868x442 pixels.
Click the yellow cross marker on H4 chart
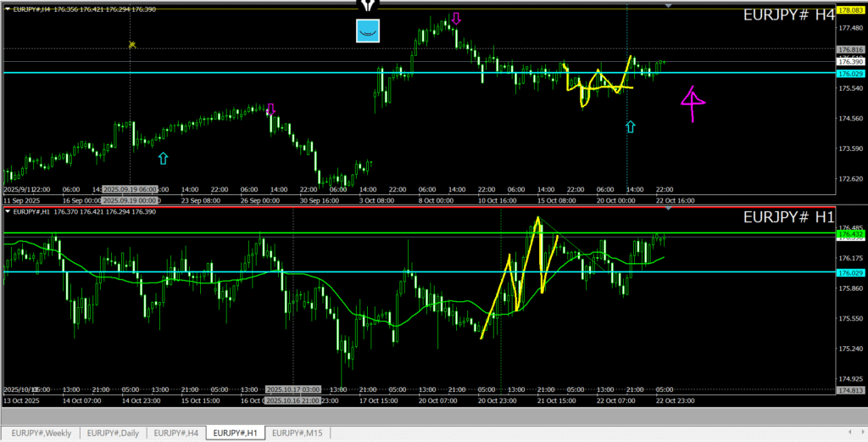pos(132,44)
